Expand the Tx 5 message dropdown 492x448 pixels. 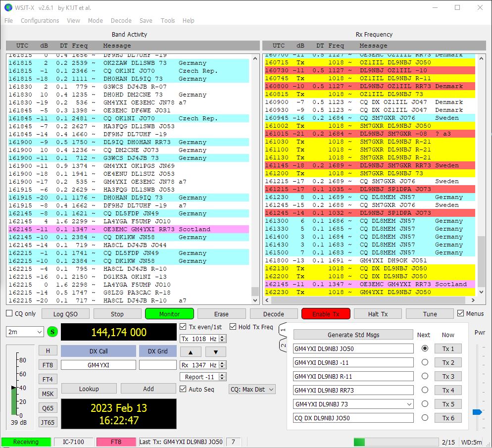[409, 404]
